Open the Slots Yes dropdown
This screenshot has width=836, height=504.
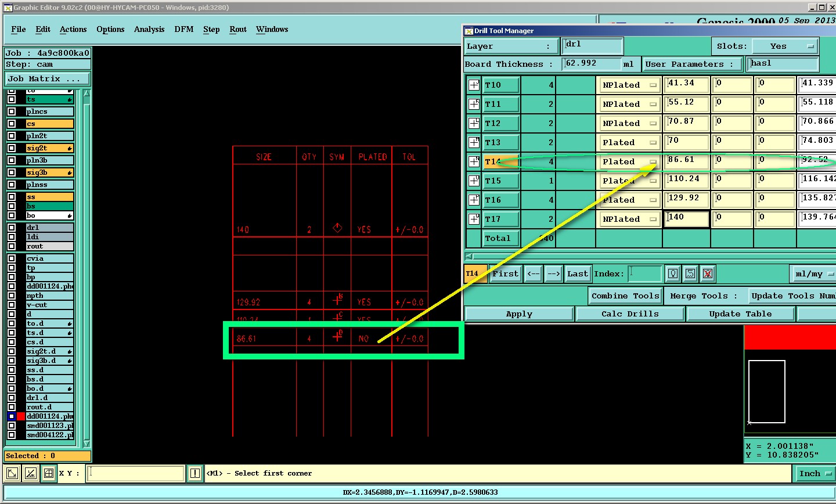(785, 46)
